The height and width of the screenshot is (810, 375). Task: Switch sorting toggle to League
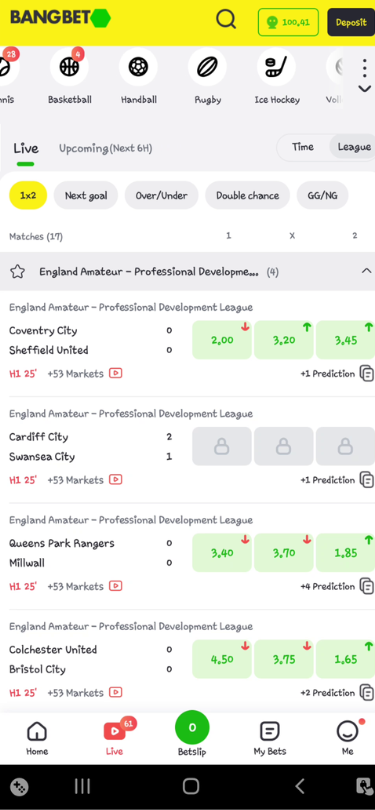[354, 147]
